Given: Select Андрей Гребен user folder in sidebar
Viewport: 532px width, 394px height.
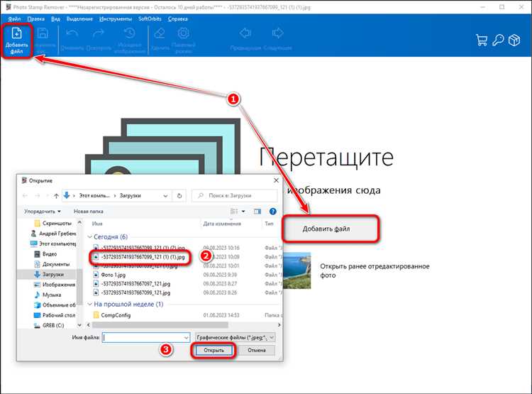Looking at the screenshot, I should pos(53,234).
